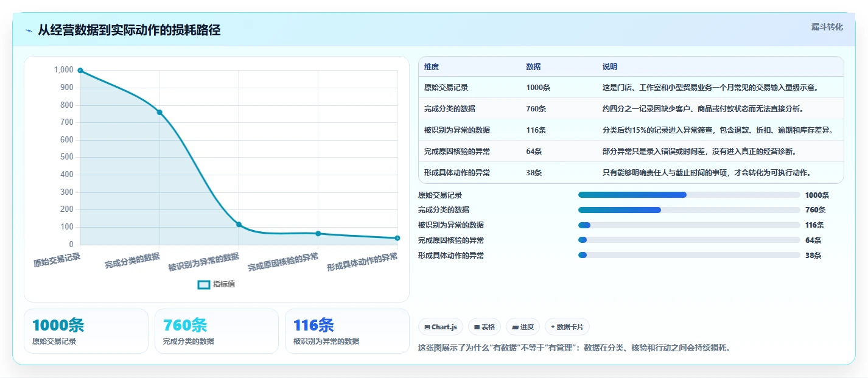
Task: Click the chart point at 形成具体动作的异常
Action: coord(397,238)
